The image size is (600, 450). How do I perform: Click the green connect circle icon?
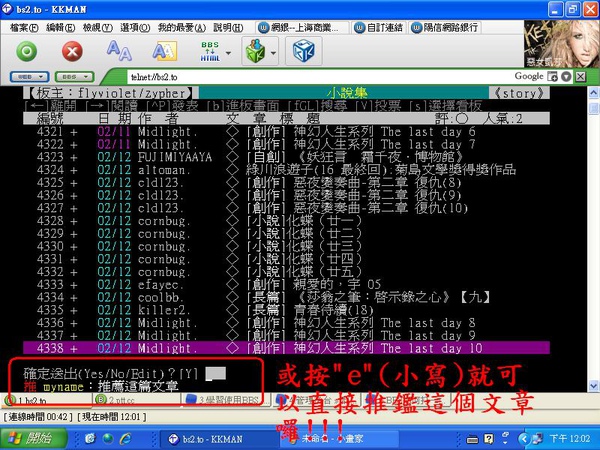pyautogui.click(x=27, y=51)
